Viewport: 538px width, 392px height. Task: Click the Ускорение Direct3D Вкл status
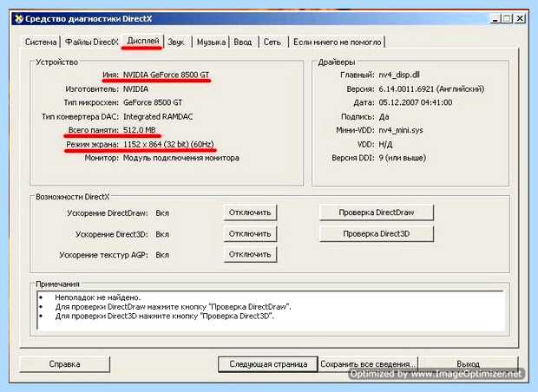coord(162,234)
